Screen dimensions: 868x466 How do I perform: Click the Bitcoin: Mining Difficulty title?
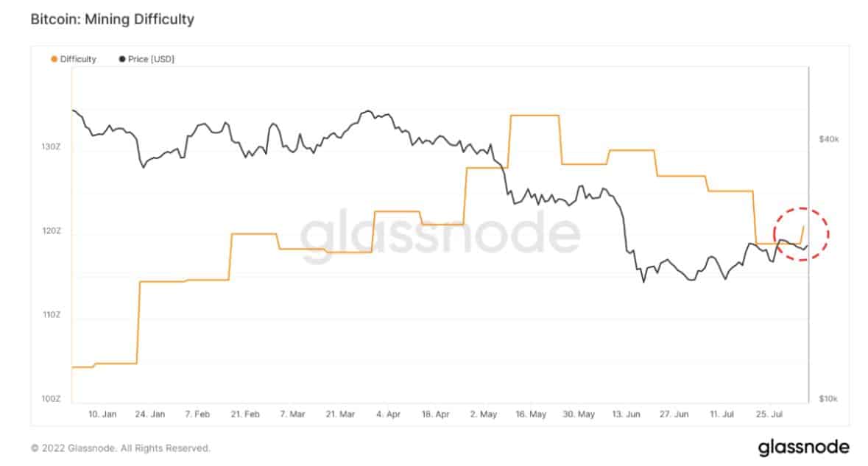(x=113, y=19)
